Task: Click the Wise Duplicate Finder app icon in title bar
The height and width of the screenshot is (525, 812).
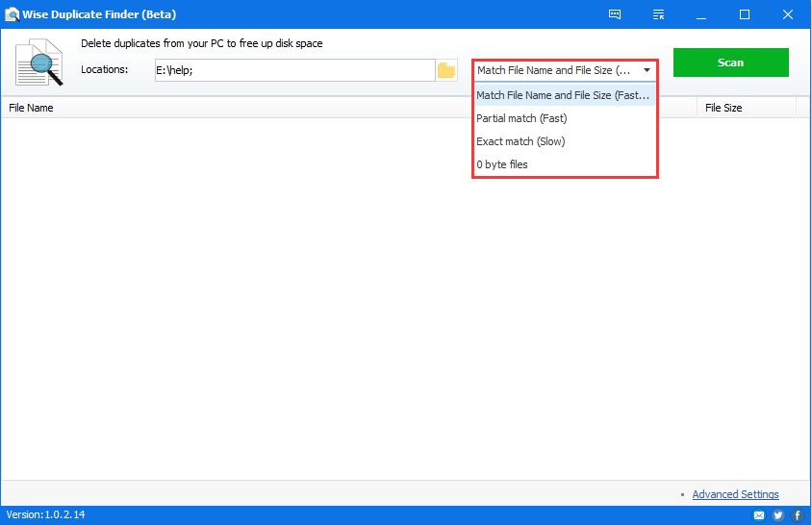Action: (12, 14)
